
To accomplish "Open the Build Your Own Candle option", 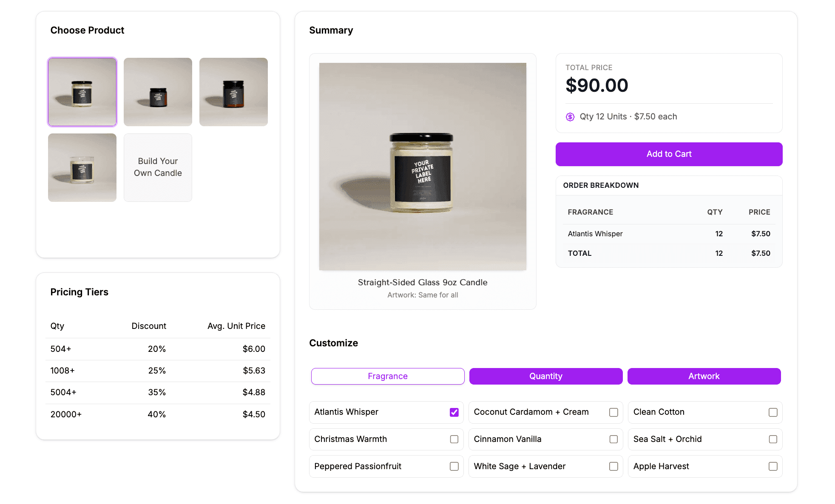I will click(158, 167).
